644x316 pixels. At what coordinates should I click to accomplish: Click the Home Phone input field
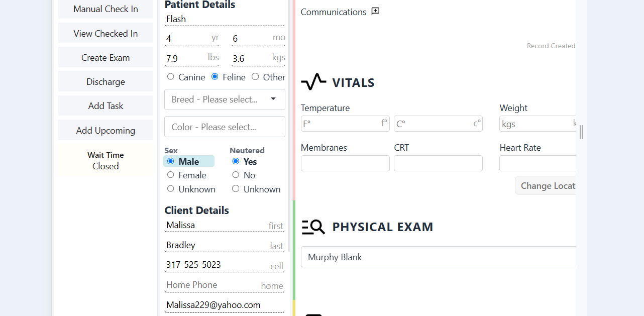coord(225,285)
